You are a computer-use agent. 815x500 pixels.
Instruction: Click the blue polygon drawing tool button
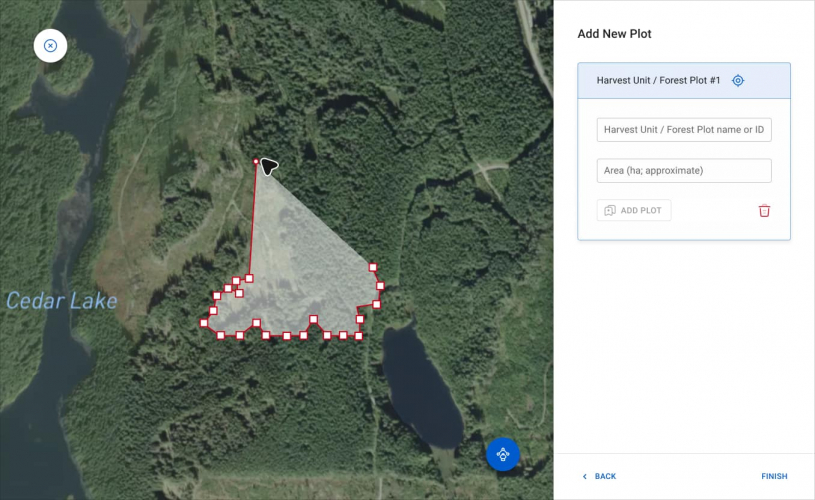pyautogui.click(x=503, y=454)
